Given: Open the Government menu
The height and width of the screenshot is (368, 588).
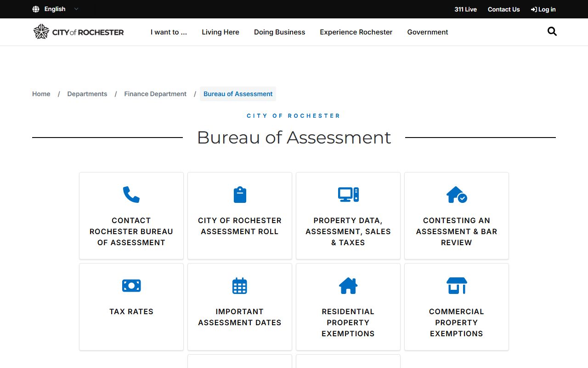Looking at the screenshot, I should coord(428,32).
